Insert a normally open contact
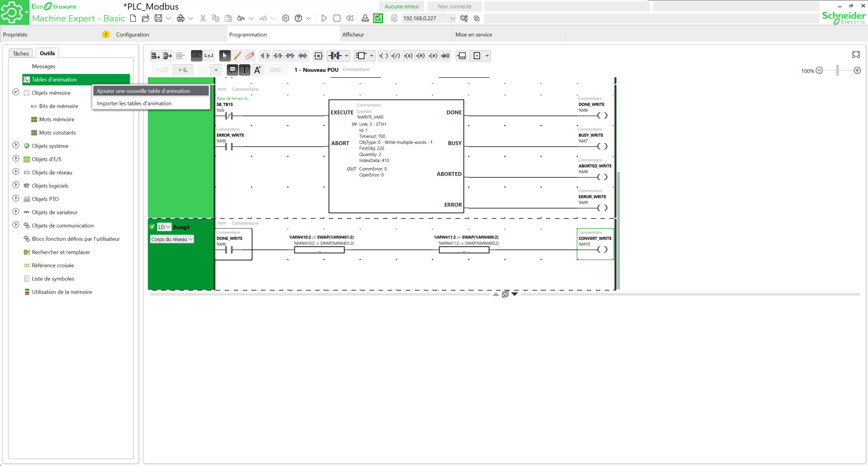Viewport: 868px width, 466px height. [x=265, y=56]
